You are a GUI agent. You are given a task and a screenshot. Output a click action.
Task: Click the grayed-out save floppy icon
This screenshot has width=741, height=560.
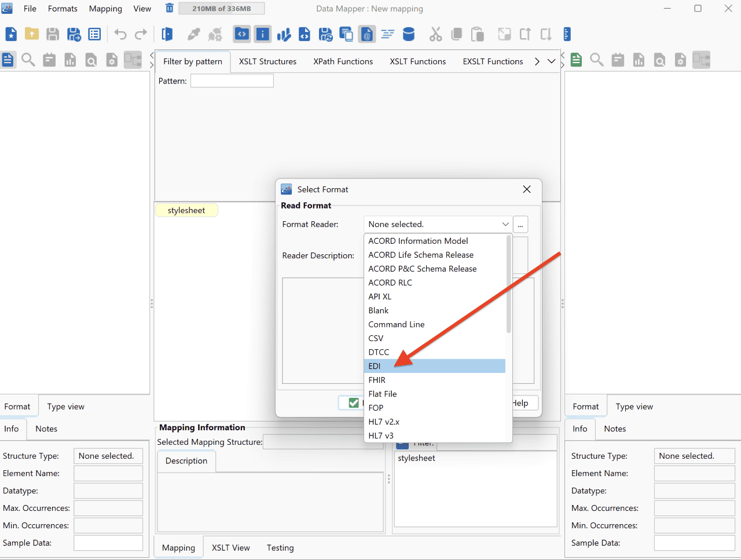[x=53, y=34]
